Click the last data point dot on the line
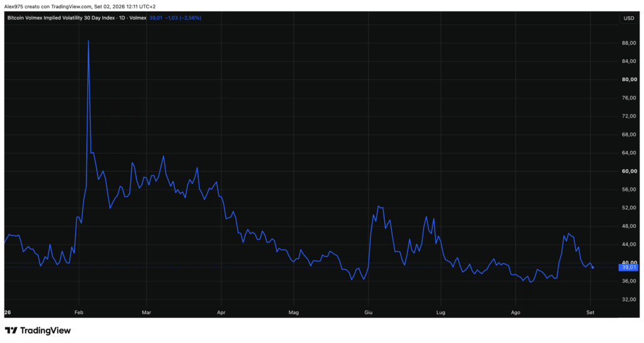 click(x=592, y=267)
